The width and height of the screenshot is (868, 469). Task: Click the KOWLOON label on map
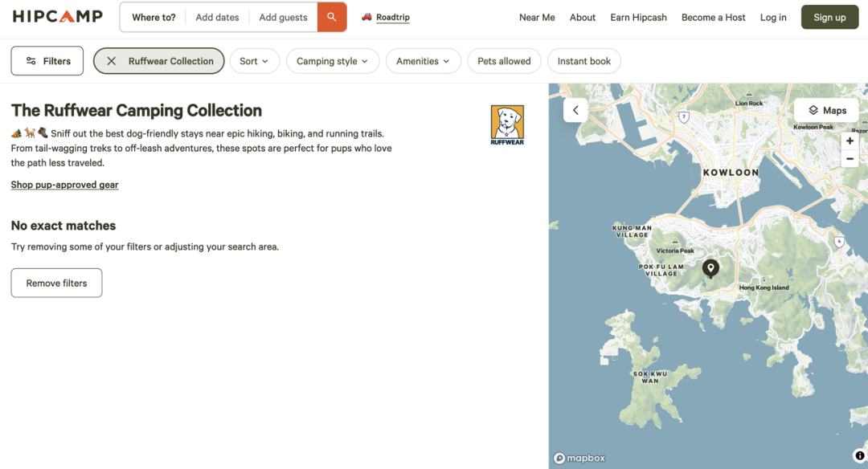(x=731, y=173)
